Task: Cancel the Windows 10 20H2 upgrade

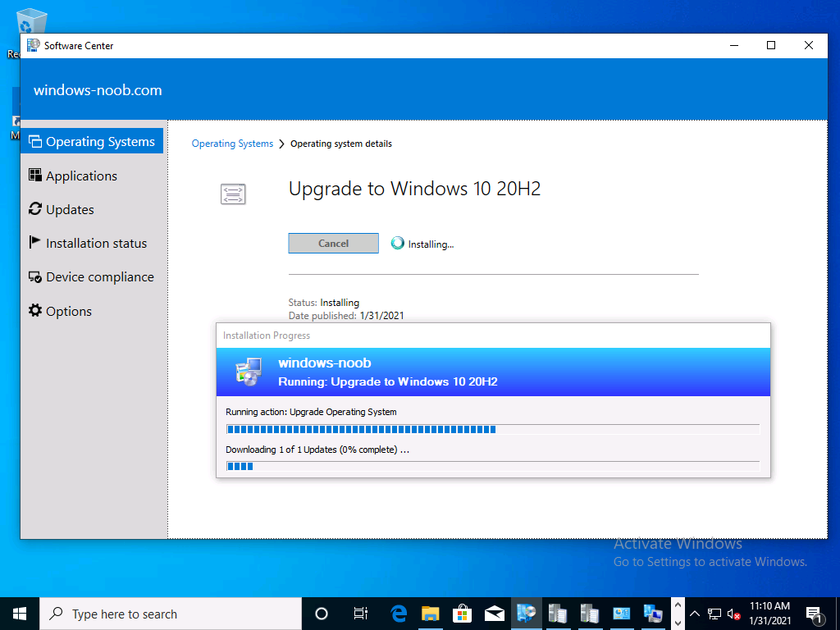Action: coord(333,243)
